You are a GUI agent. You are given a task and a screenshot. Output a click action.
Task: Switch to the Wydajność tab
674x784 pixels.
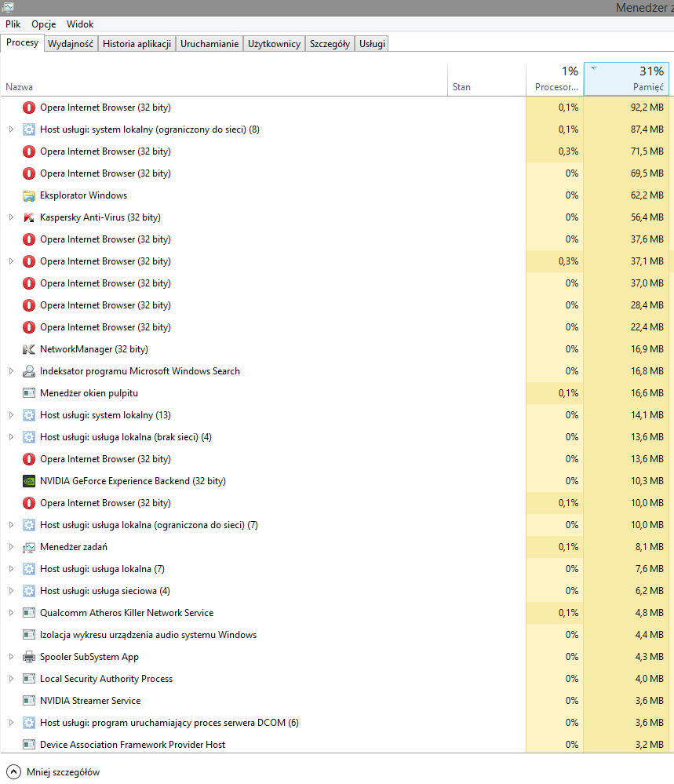(71, 44)
